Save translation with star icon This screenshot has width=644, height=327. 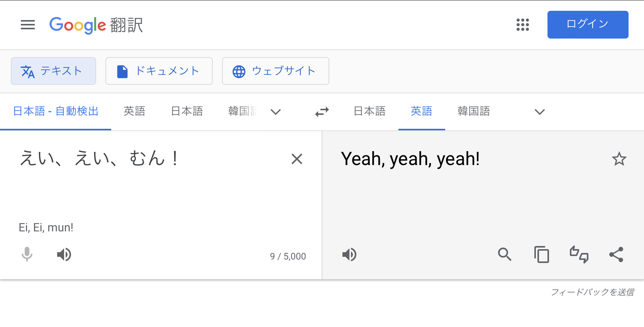click(619, 159)
